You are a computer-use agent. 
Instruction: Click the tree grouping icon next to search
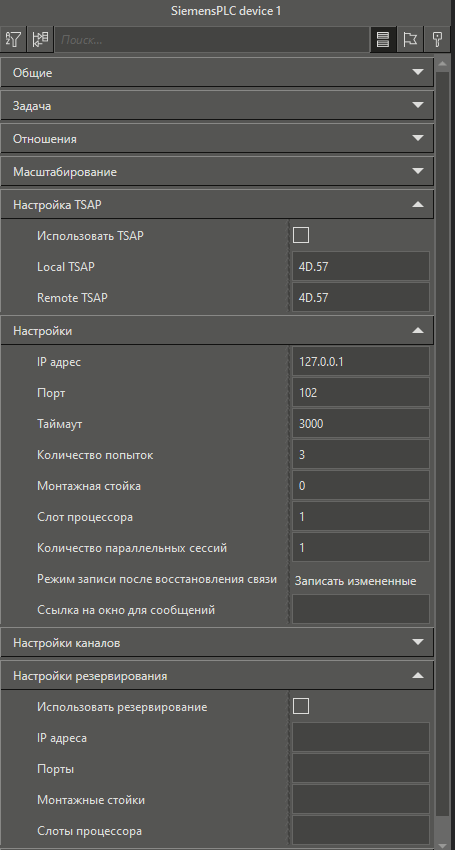pos(40,40)
